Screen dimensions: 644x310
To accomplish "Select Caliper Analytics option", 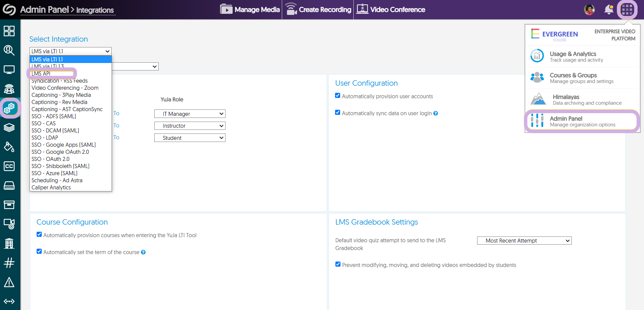I will pos(71,187).
